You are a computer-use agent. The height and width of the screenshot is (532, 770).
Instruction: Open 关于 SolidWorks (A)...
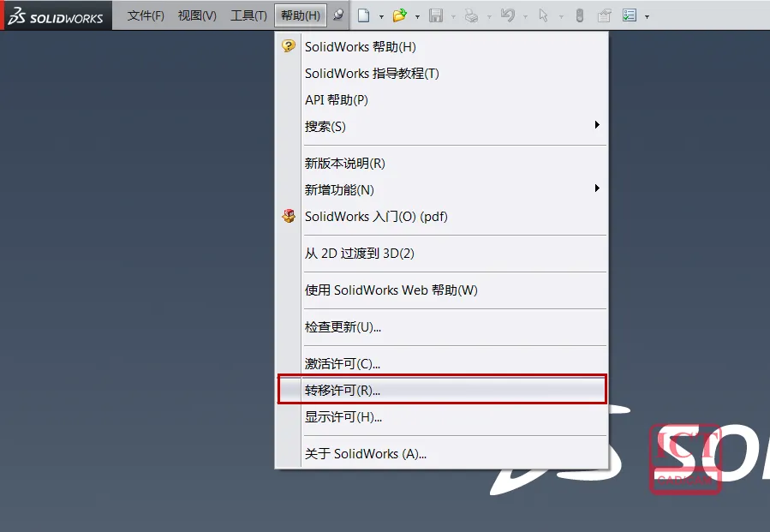pyautogui.click(x=442, y=453)
